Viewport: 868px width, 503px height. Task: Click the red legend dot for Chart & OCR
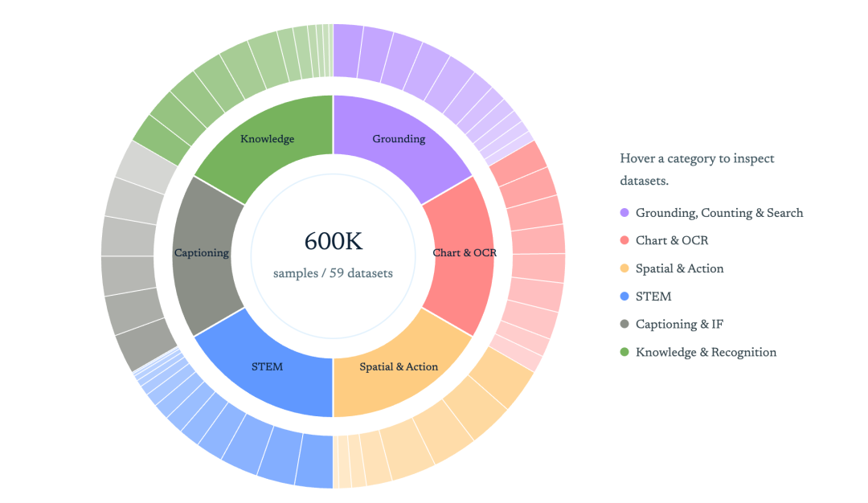tap(624, 241)
